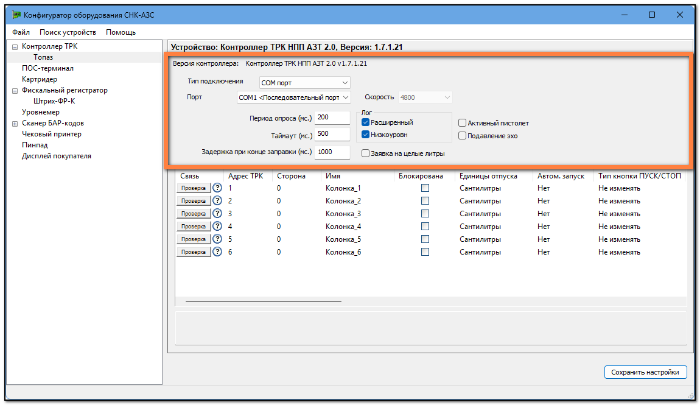Viewport: 700px width, 405px height.
Task: Open the Тип подключения dropdown
Action: (304, 83)
